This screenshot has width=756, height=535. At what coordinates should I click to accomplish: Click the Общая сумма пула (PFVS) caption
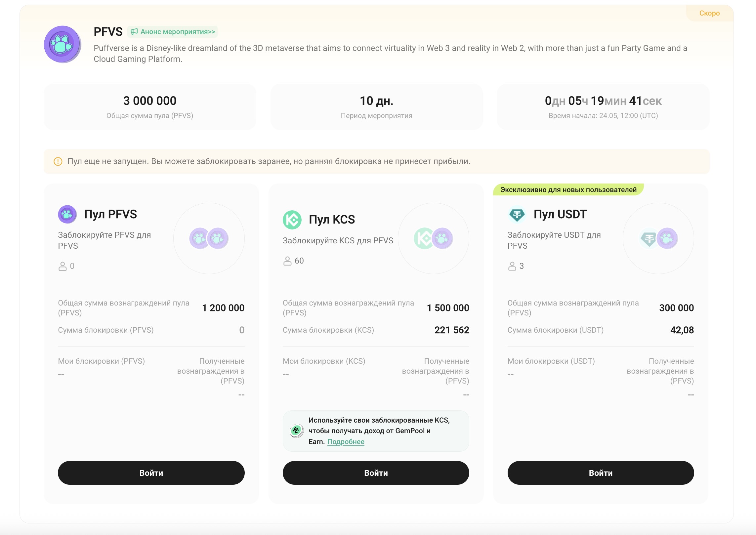pos(150,116)
